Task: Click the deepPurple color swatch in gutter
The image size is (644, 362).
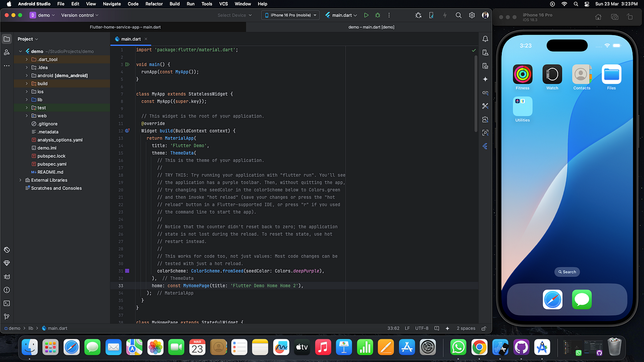Action: (x=127, y=271)
